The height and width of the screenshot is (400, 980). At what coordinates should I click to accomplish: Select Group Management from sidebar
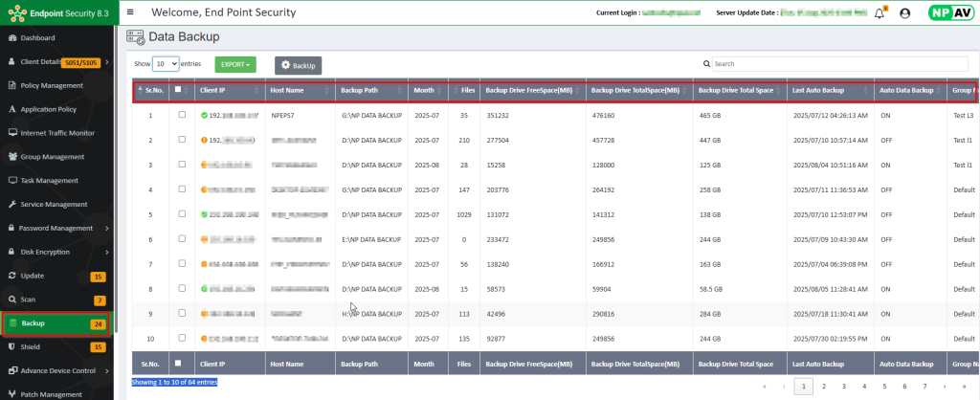(57, 156)
